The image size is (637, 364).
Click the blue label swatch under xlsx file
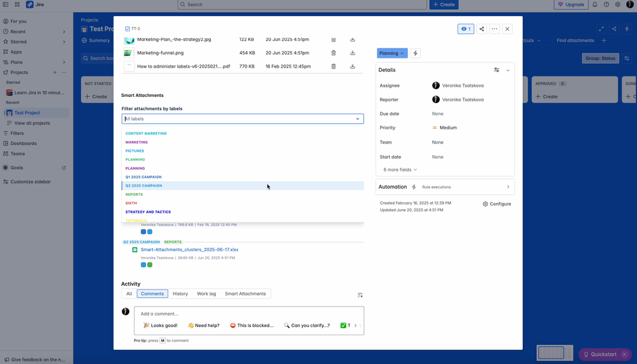tap(143, 265)
